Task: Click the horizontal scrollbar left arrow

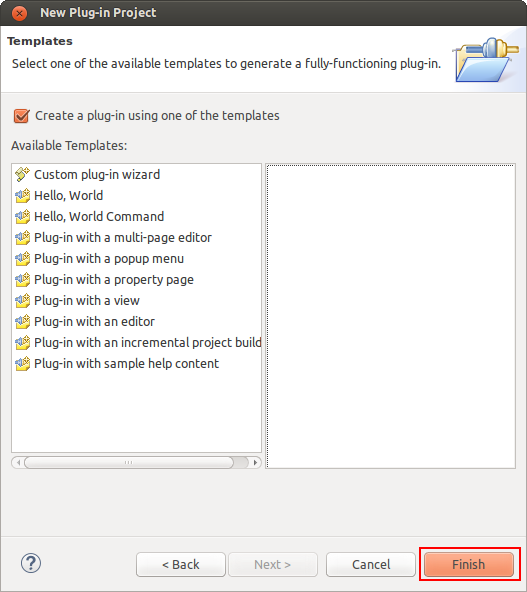Action: coord(18,462)
